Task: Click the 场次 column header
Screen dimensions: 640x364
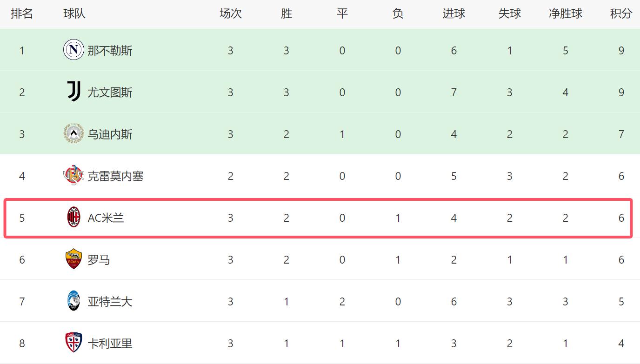Action: pyautogui.click(x=230, y=14)
